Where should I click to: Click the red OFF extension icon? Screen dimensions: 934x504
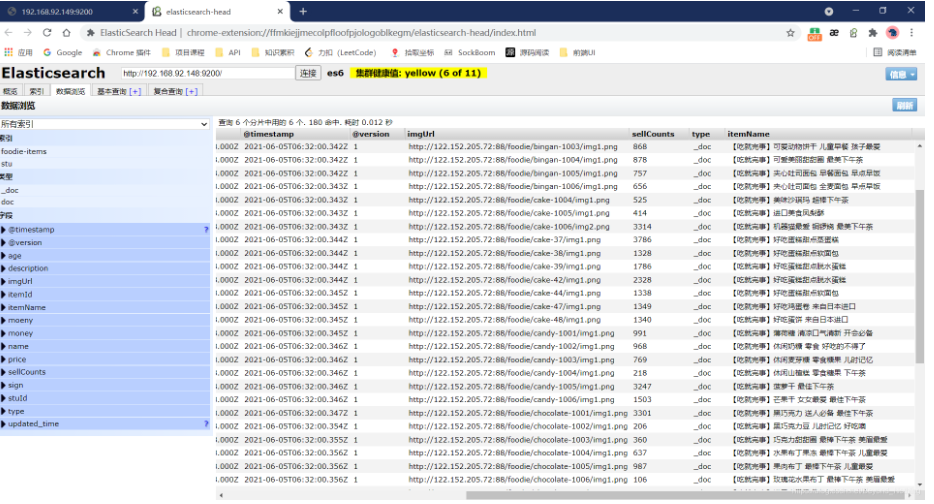click(x=814, y=33)
